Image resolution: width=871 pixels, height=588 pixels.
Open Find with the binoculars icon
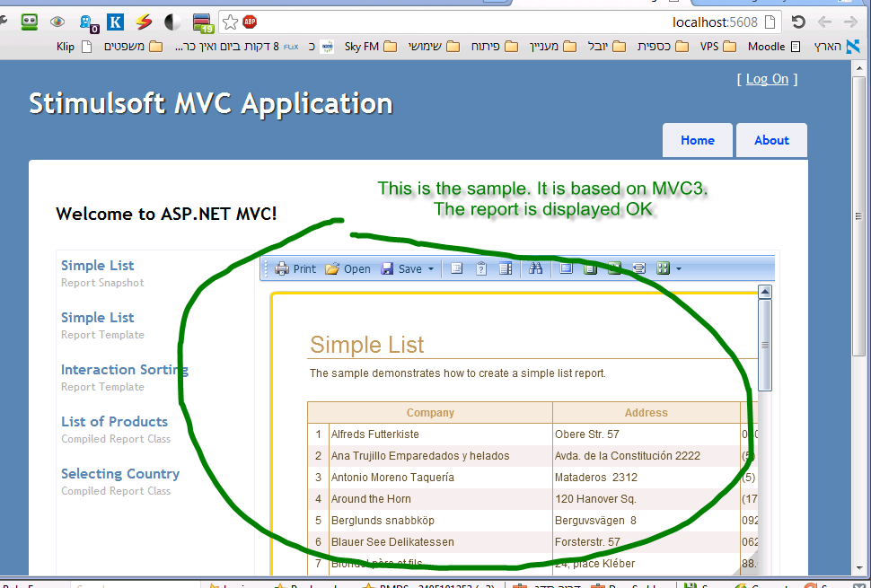click(x=535, y=268)
